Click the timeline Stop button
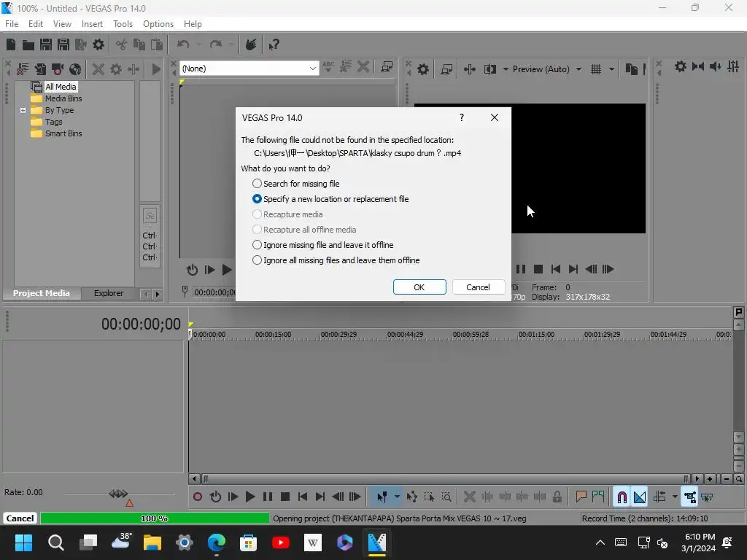Image resolution: width=747 pixels, height=560 pixels. pos(285,497)
